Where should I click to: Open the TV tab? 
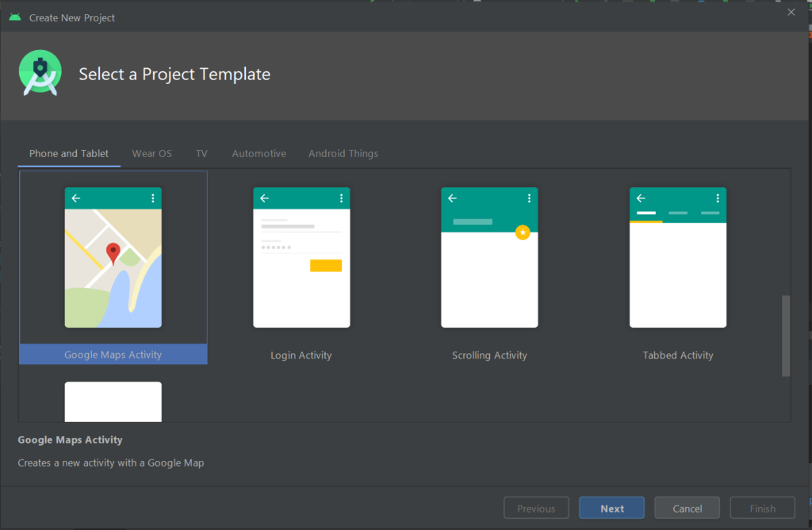[201, 153]
